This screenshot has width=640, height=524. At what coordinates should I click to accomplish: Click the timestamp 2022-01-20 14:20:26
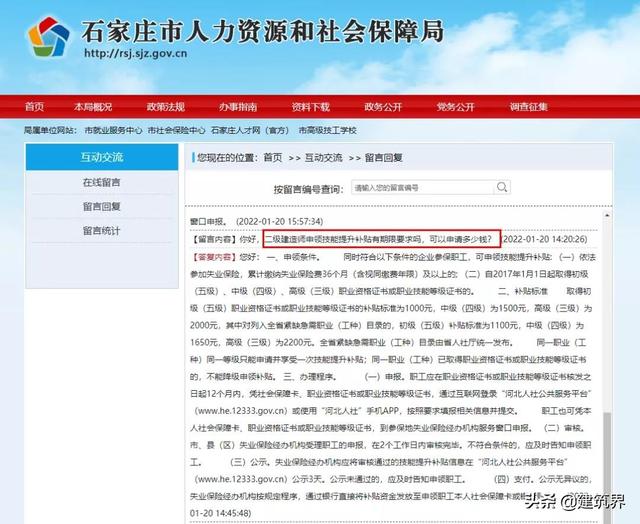(x=544, y=239)
